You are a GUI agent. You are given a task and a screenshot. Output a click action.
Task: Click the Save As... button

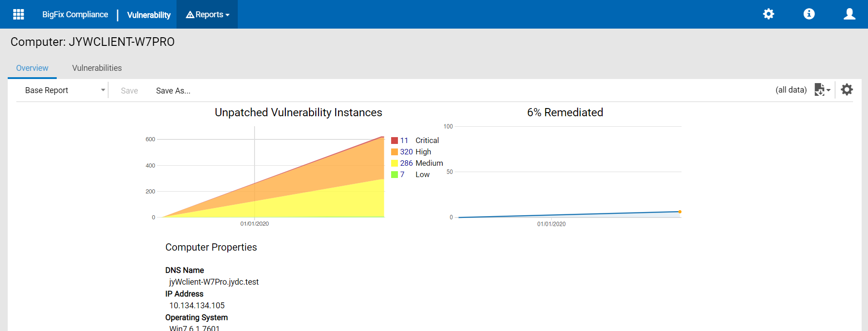click(x=173, y=91)
